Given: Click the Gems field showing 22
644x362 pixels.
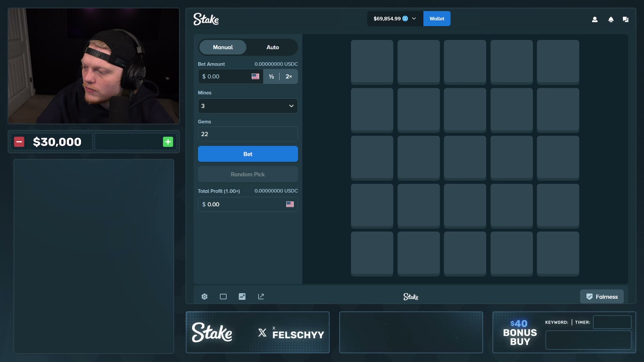Looking at the screenshot, I should point(248,134).
